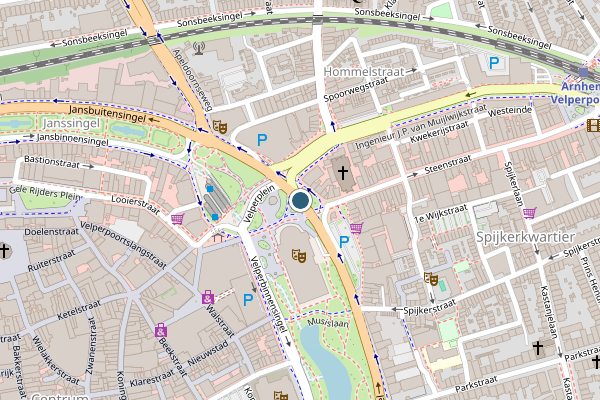Screen dimensions: 600x400
Task: Click the Spijkerkwartier neighbourhood label
Action: [x=525, y=237]
